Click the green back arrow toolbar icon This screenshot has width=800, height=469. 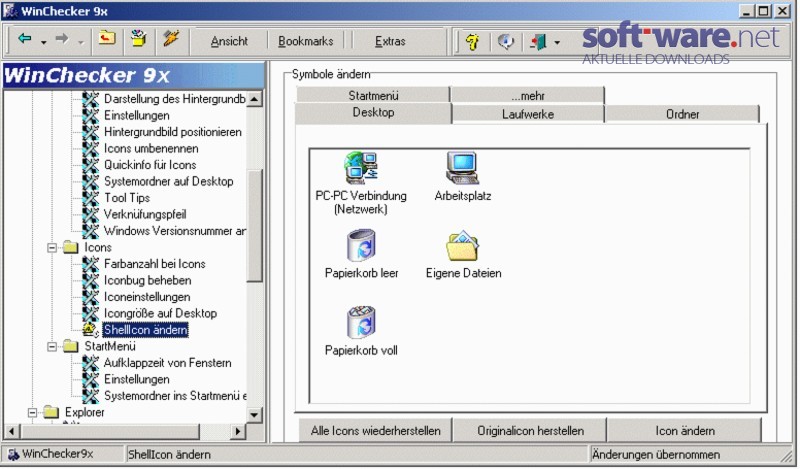point(24,39)
